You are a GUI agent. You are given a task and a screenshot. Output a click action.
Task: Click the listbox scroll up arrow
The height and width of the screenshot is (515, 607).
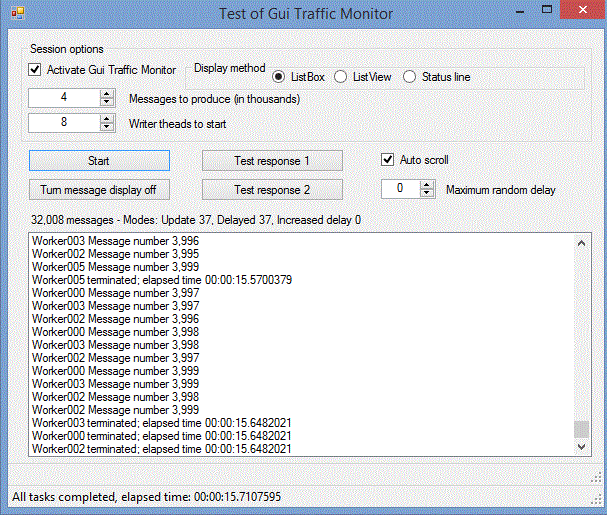pyautogui.click(x=581, y=243)
